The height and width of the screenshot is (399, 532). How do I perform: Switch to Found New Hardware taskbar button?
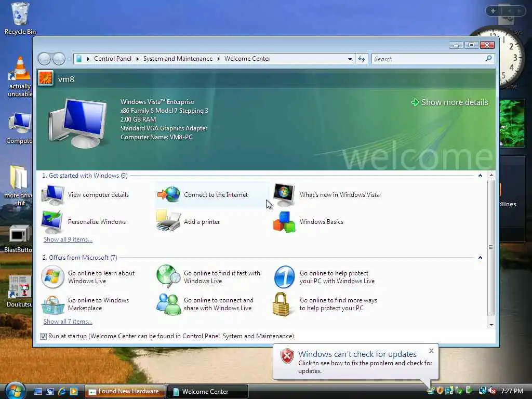pyautogui.click(x=124, y=391)
